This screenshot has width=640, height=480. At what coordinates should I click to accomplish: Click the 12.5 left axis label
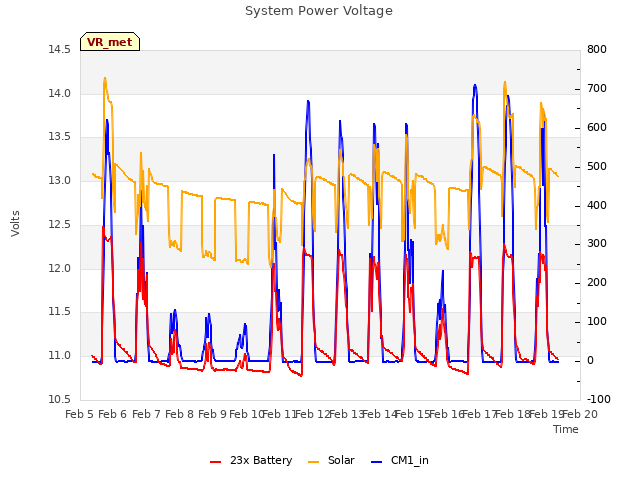[x=60, y=224]
